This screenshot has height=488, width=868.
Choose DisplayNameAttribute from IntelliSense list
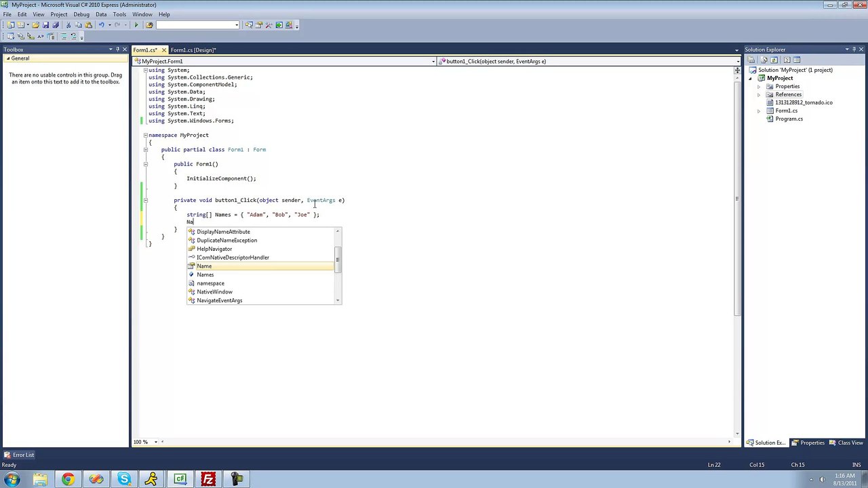tap(260, 232)
